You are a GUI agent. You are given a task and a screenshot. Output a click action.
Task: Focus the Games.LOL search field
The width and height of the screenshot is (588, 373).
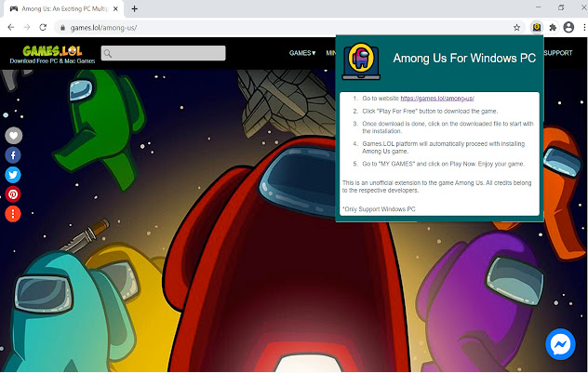(x=163, y=53)
